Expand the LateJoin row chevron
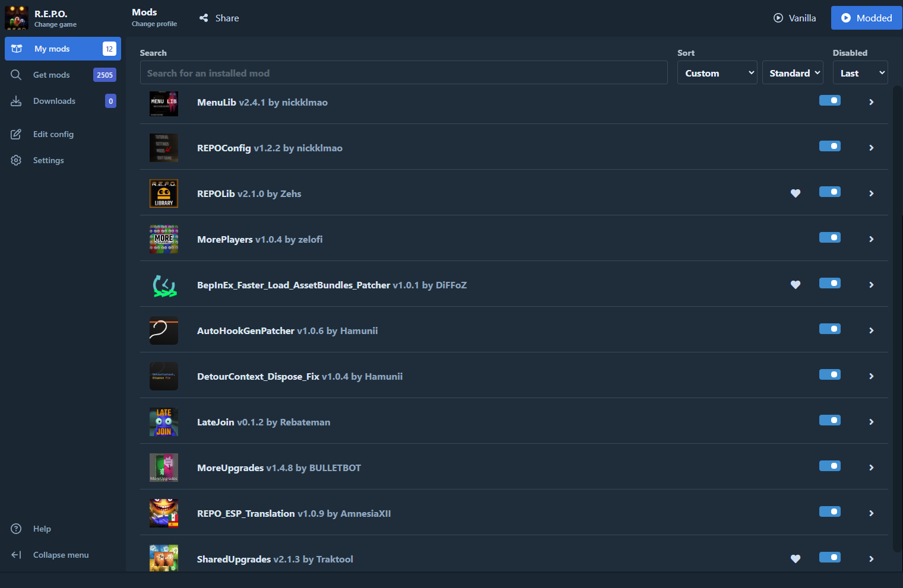 coord(872,422)
